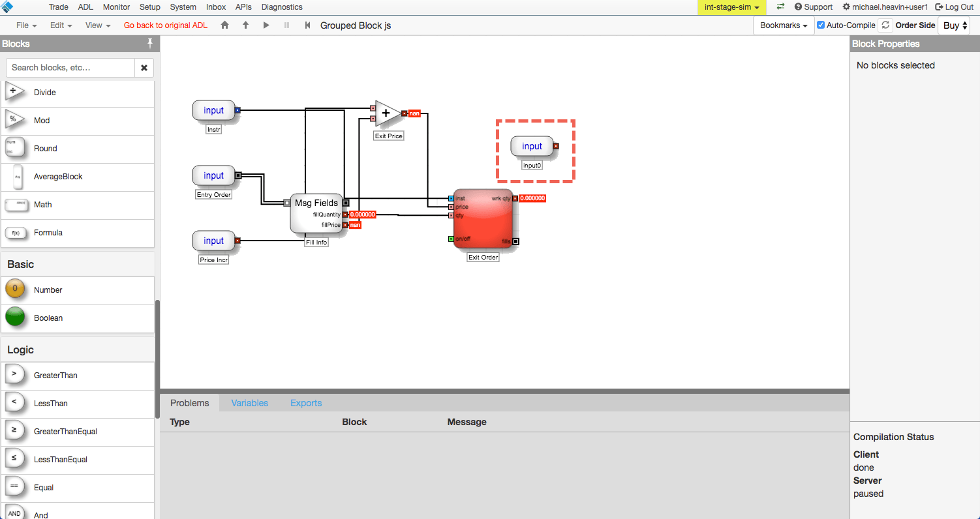Select the Msg Fields block
This screenshot has width=980, height=519.
tap(316, 213)
